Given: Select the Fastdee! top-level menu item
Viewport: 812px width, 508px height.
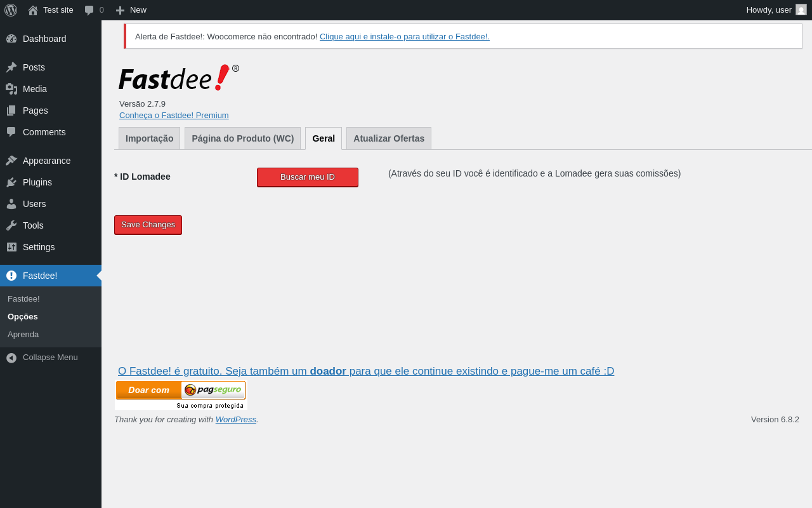Looking at the screenshot, I should point(51,276).
